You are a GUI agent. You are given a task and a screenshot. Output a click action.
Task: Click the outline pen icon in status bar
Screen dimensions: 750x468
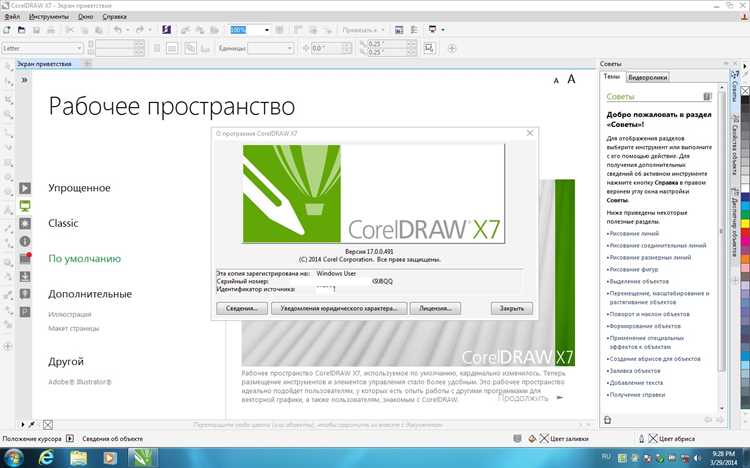pos(641,438)
